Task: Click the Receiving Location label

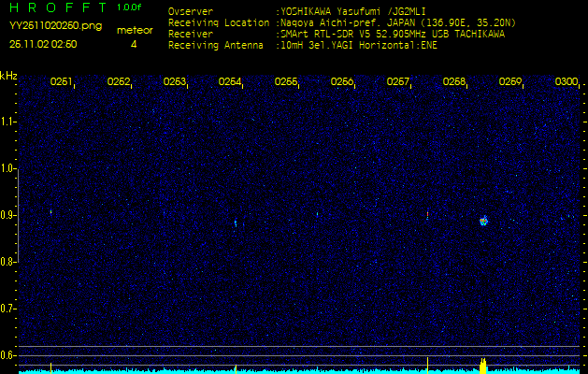Action: pos(219,22)
